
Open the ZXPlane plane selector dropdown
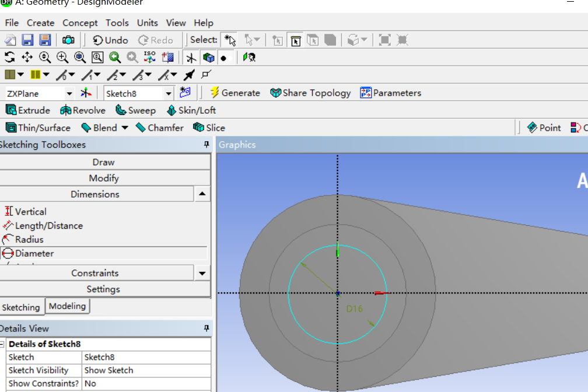[x=69, y=93]
